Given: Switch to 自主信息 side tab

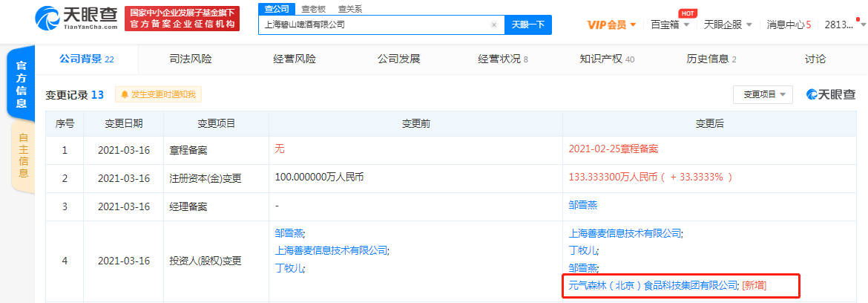Looking at the screenshot, I should pyautogui.click(x=23, y=156).
